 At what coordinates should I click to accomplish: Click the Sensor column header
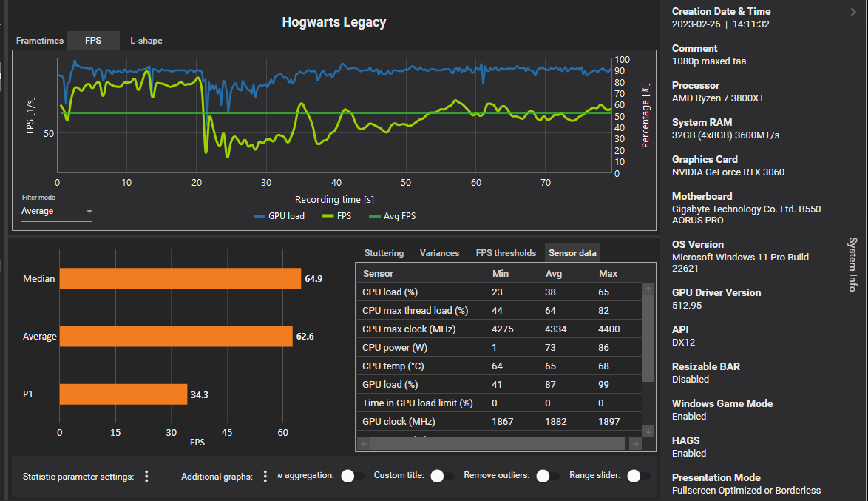coord(378,273)
